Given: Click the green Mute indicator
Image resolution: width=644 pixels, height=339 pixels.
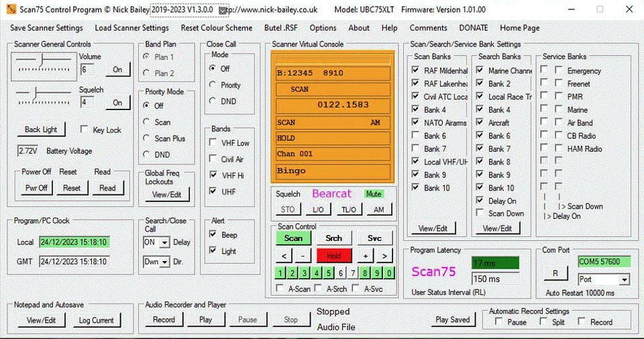Looking at the screenshot, I should [x=374, y=193].
